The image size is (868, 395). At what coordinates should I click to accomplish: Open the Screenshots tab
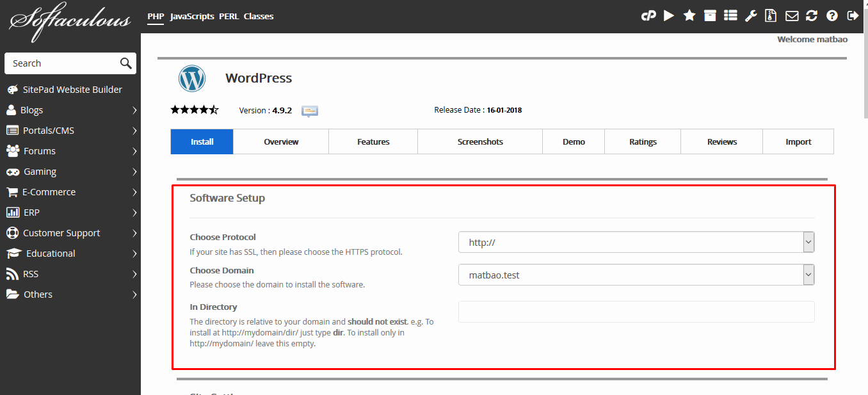click(480, 142)
